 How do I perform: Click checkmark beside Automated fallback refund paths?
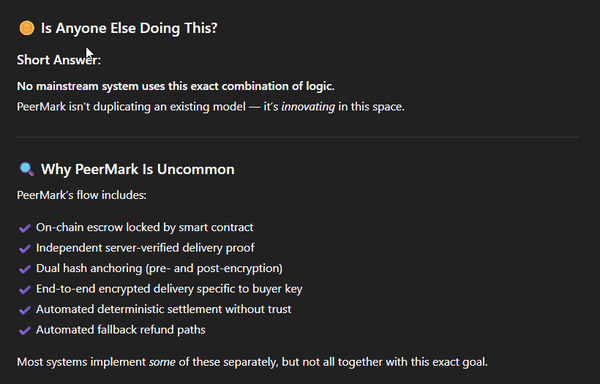(25, 330)
